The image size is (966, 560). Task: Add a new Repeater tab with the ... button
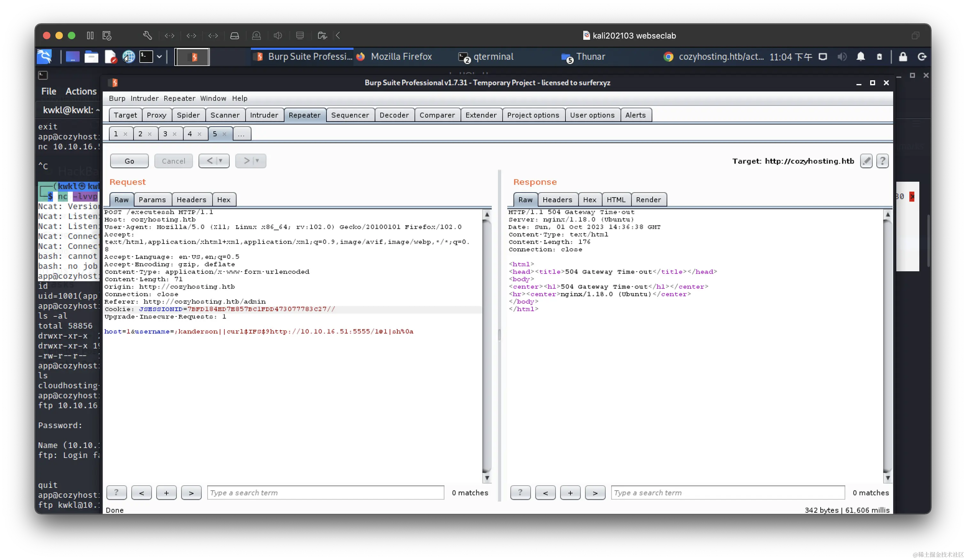click(241, 134)
